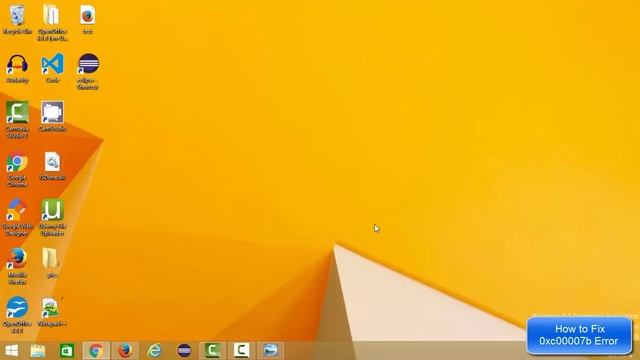Launch Audacity from the desktop shortcut
This screenshot has height=360, width=640.
[17, 68]
